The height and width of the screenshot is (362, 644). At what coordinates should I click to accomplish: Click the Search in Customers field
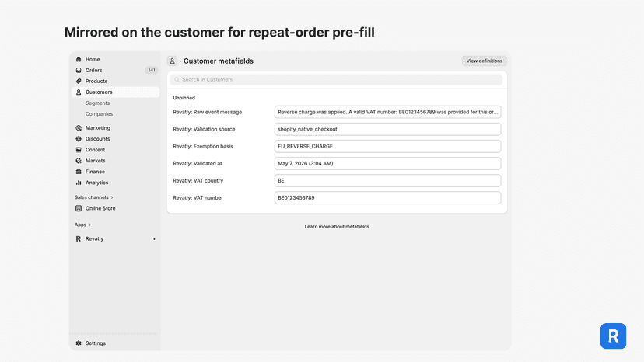336,79
